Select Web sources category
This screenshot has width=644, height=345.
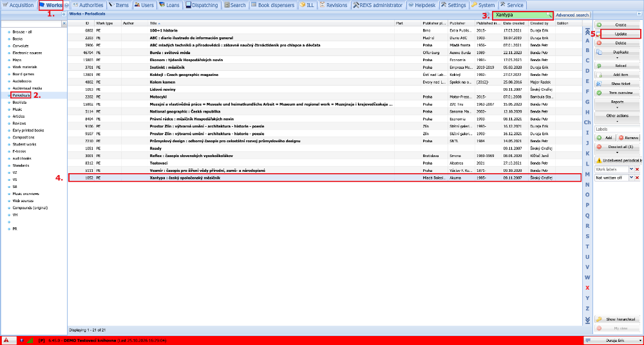[23, 200]
